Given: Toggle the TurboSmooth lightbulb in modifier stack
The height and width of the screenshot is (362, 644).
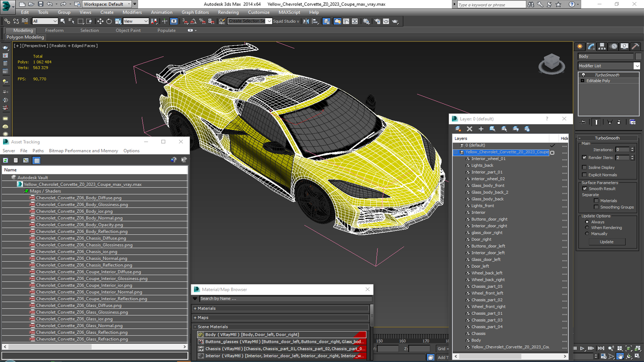Looking at the screenshot, I should coord(583,75).
